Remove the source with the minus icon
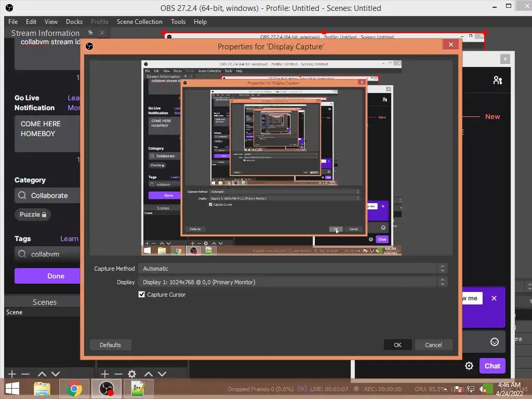The image size is (532, 399). point(118,374)
